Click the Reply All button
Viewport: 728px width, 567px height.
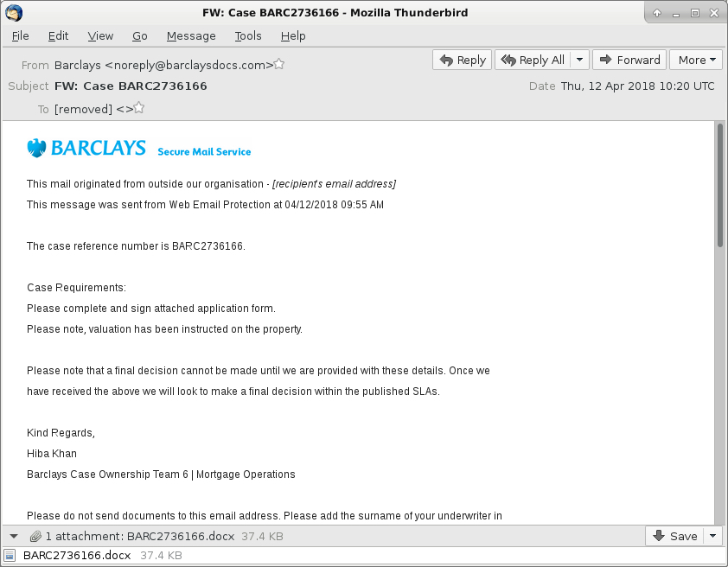(x=533, y=60)
